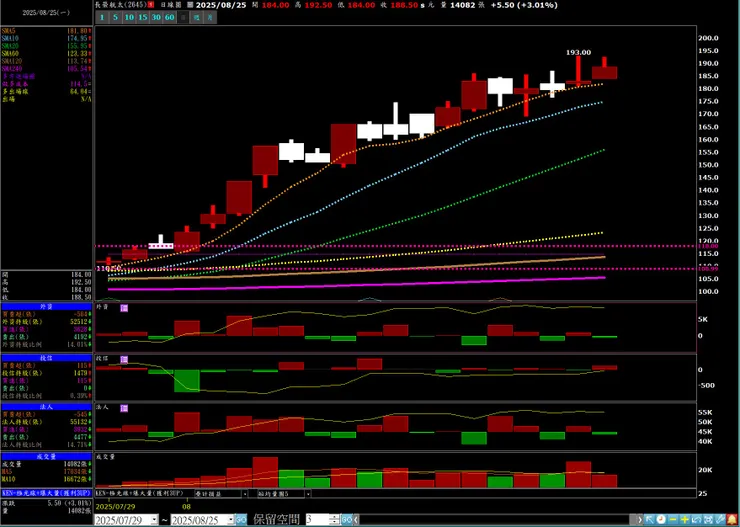Image resolution: width=740 pixels, height=527 pixels.
Task: Switch to the 1-minute period button
Action: 102,17
